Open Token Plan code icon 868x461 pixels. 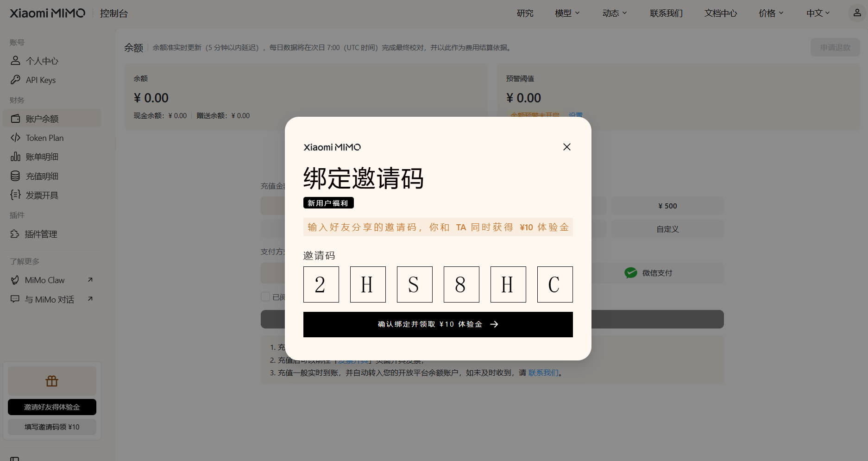15,138
